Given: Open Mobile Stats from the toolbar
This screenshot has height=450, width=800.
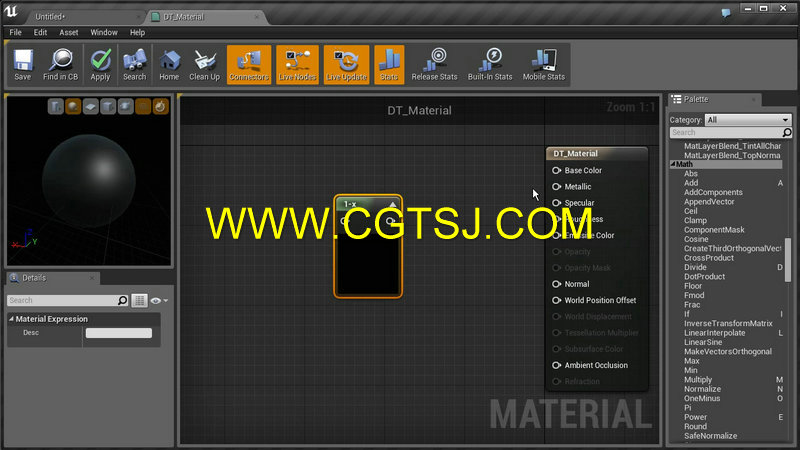Looking at the screenshot, I should pos(543,64).
